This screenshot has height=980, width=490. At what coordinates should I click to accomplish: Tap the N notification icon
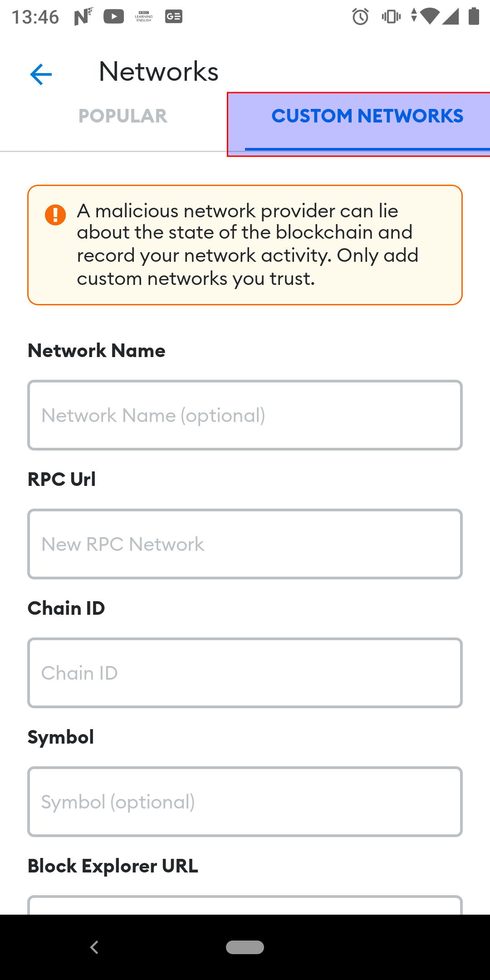click(x=83, y=17)
